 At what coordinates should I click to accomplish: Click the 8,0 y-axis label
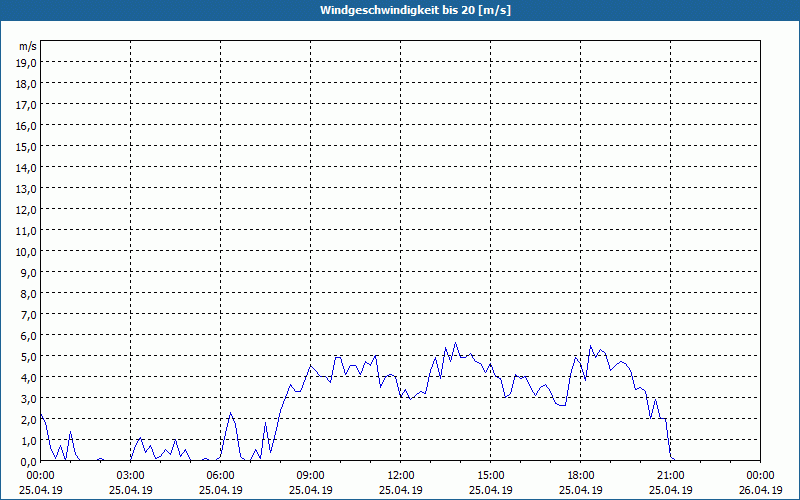(29, 294)
